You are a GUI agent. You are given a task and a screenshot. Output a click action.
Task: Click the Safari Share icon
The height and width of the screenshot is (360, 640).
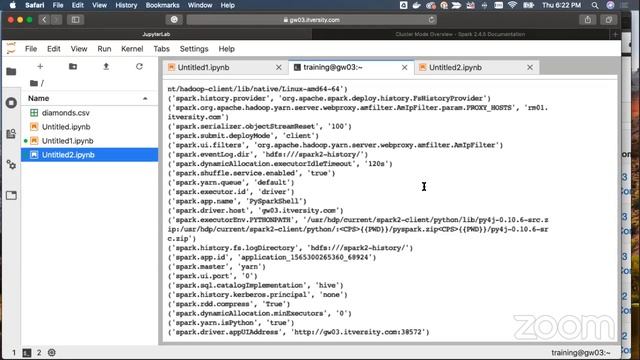point(588,20)
